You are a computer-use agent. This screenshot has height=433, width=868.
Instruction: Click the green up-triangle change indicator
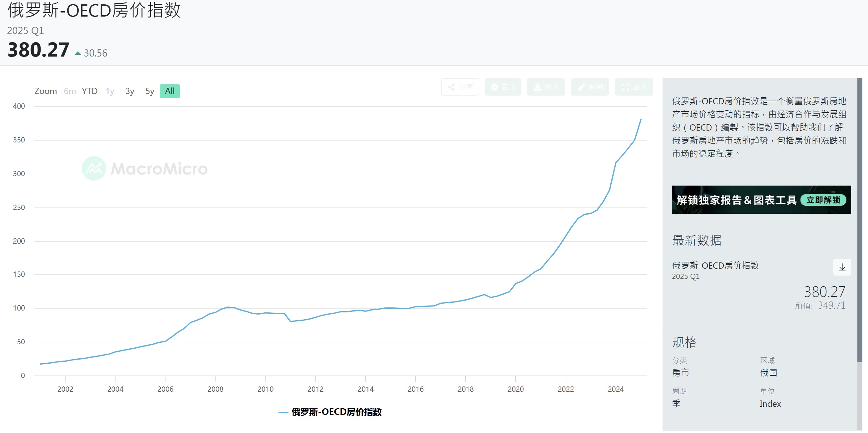78,53
